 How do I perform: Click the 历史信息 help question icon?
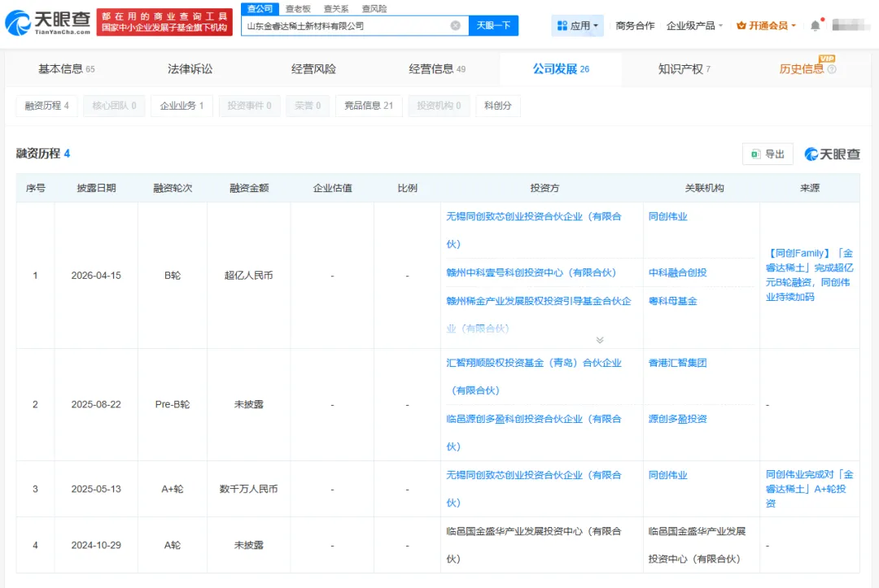[x=832, y=69]
